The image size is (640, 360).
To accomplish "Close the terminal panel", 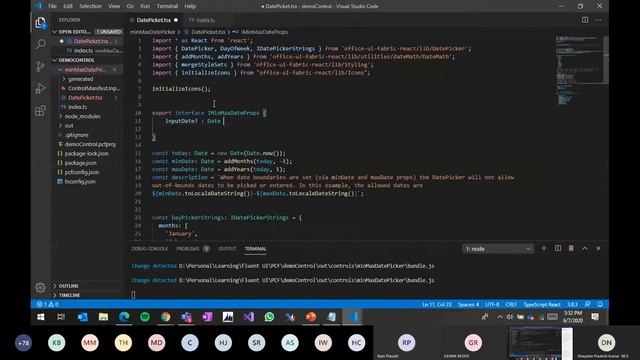I will [x=598, y=248].
